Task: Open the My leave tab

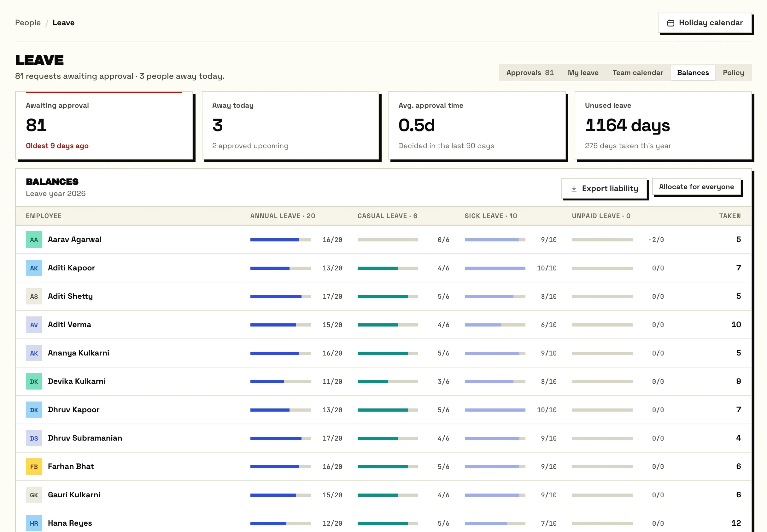Action: click(583, 73)
